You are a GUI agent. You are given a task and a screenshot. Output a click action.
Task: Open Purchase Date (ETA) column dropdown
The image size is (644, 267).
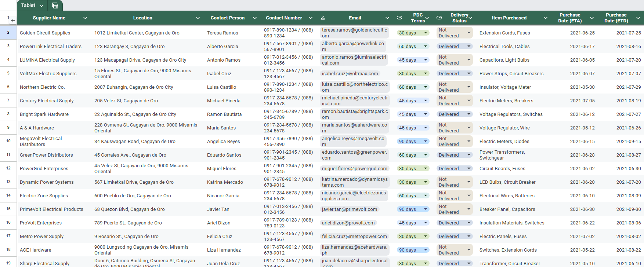pyautogui.click(x=592, y=18)
